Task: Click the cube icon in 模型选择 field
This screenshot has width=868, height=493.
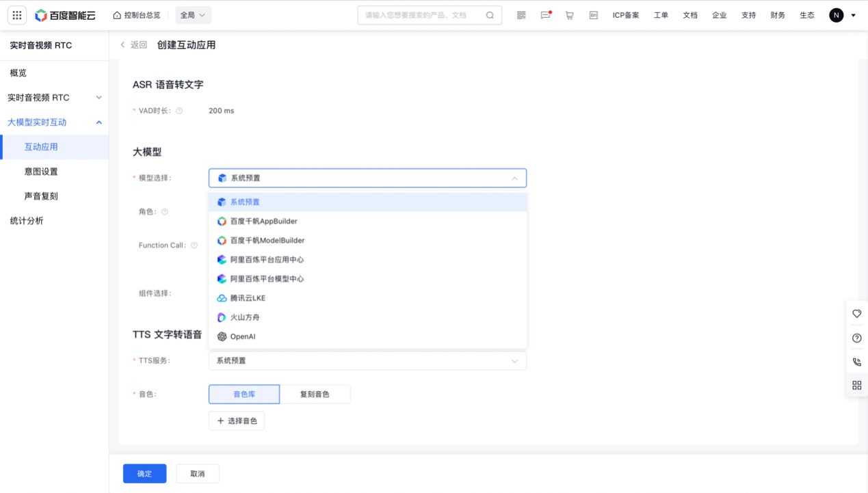Action: (x=222, y=178)
